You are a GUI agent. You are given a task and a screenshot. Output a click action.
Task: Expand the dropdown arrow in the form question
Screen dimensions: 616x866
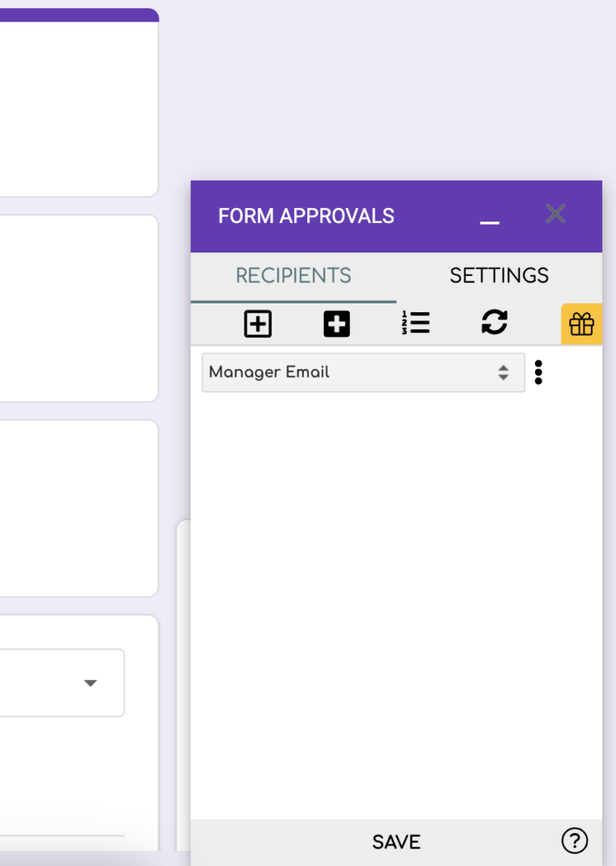tap(91, 683)
